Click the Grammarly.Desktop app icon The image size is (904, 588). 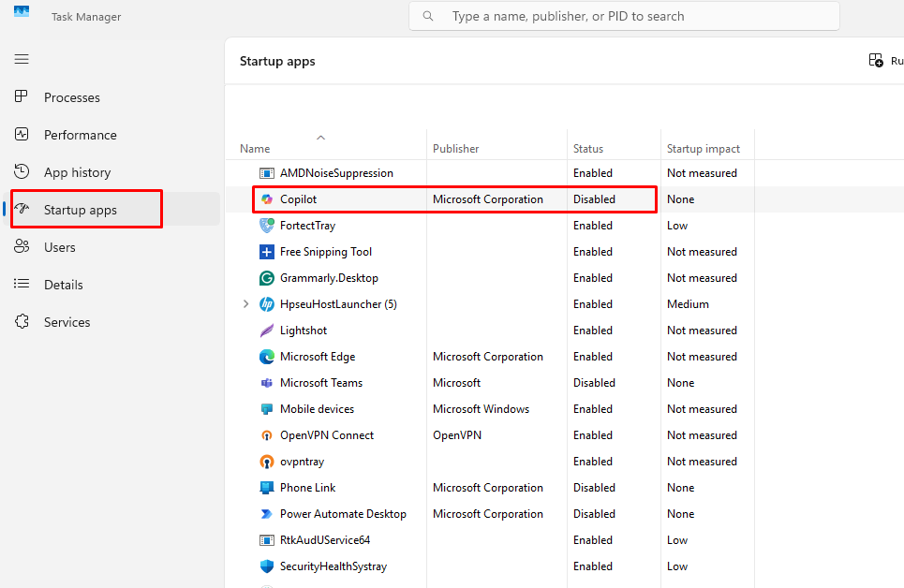coord(265,277)
